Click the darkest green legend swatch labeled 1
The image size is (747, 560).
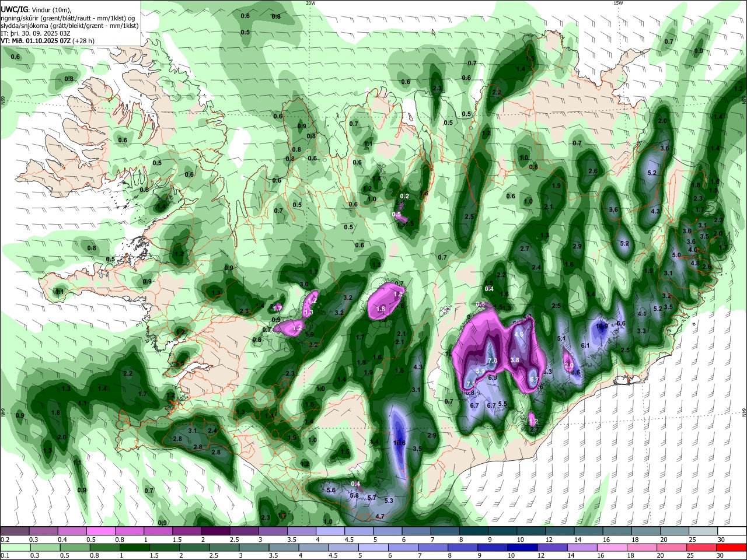point(135,547)
